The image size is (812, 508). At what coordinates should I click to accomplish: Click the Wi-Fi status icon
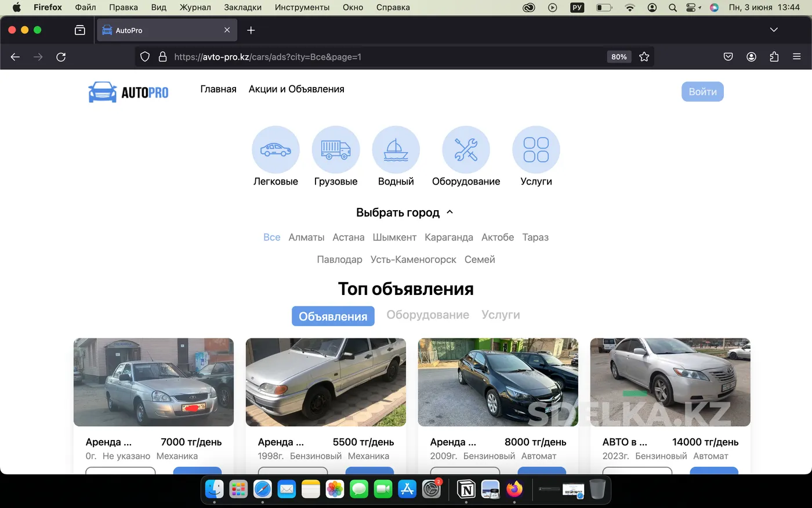tap(630, 8)
